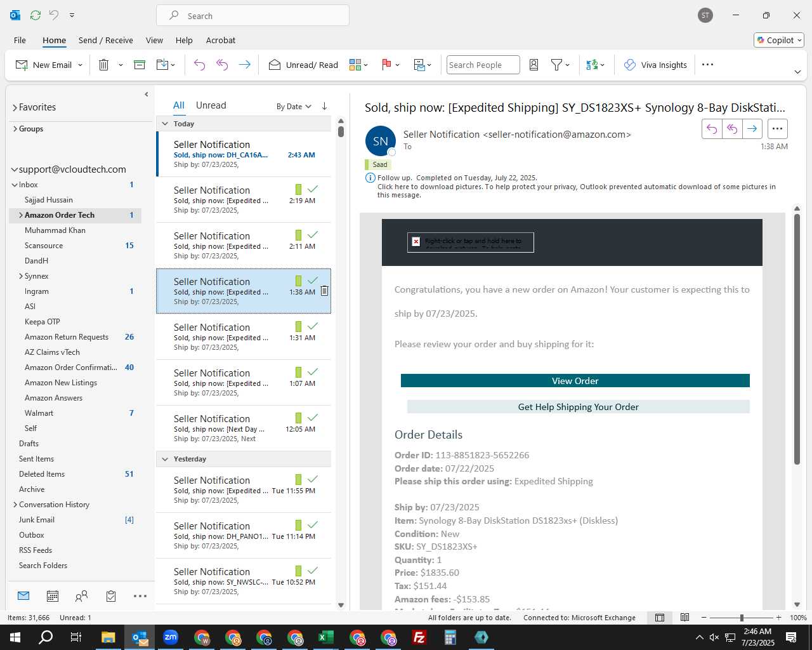Switch to the Tasks view icon

pos(111,596)
